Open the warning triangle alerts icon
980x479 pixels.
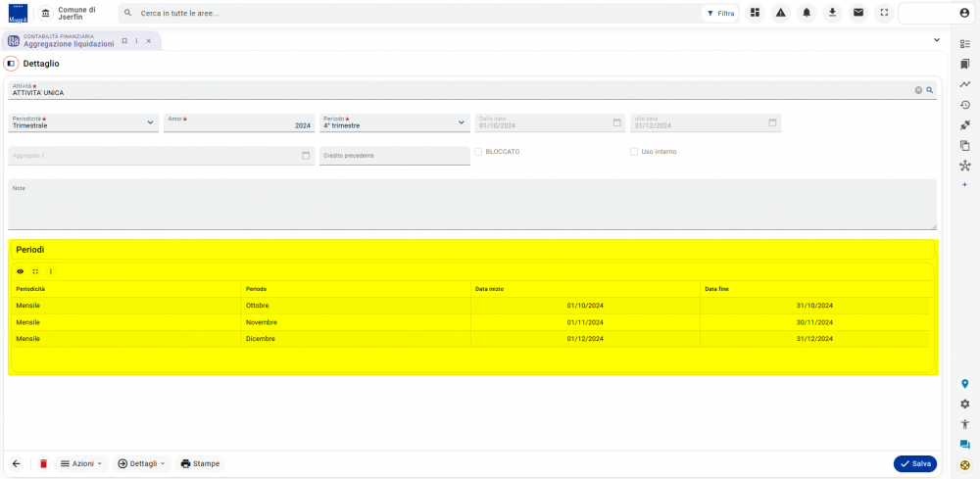(x=781, y=13)
